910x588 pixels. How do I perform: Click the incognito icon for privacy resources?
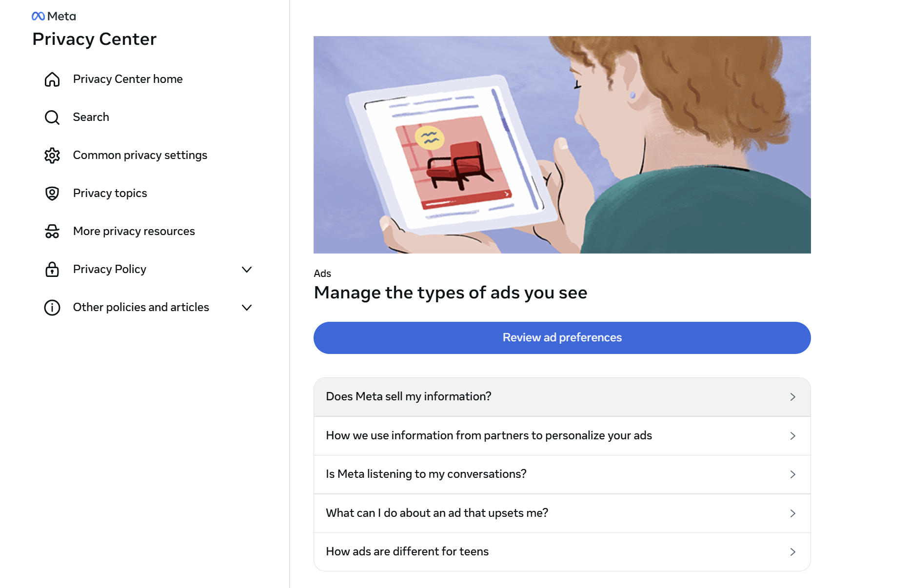[52, 232]
